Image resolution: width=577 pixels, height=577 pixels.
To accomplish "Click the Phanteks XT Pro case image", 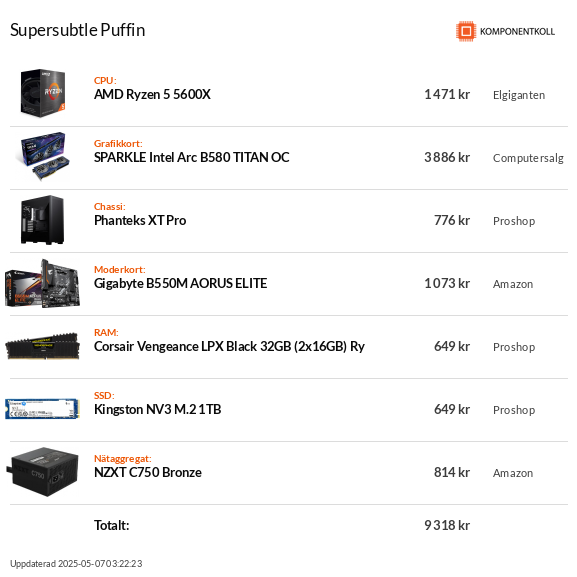I will (43, 220).
